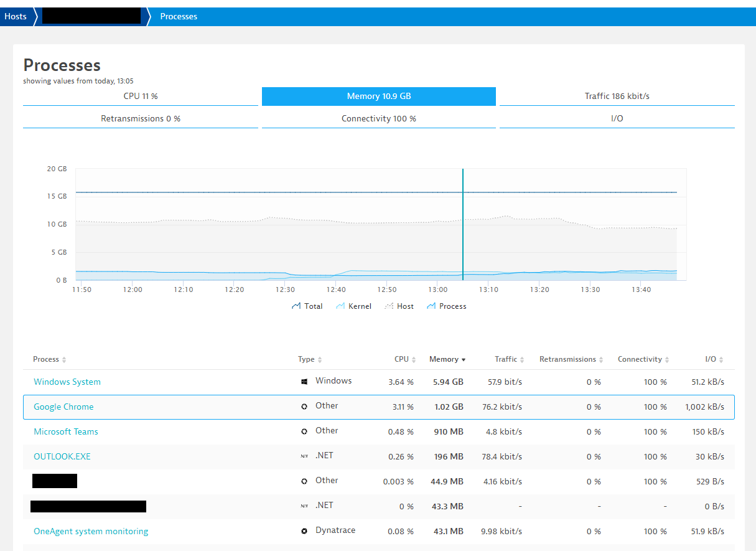The height and width of the screenshot is (551, 756).
Task: Click the type icon in Google Chrome row
Action: (304, 407)
